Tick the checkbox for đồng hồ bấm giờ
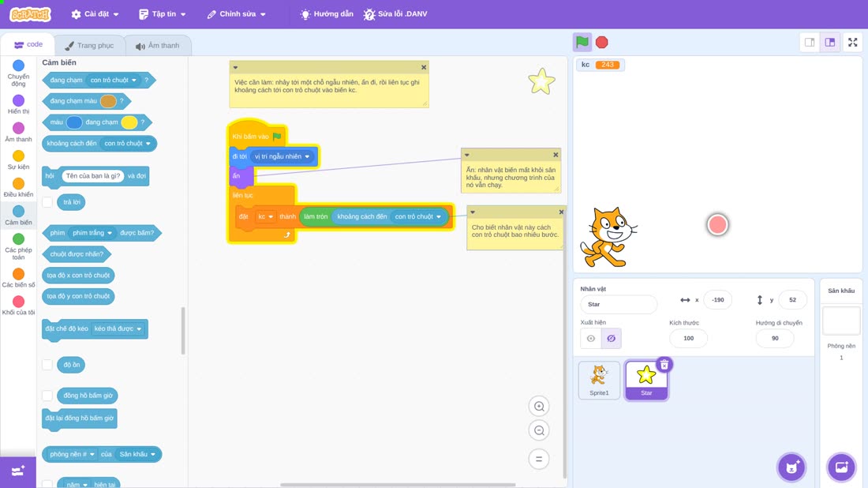Viewport: 868px width, 488px height. pos(47,396)
